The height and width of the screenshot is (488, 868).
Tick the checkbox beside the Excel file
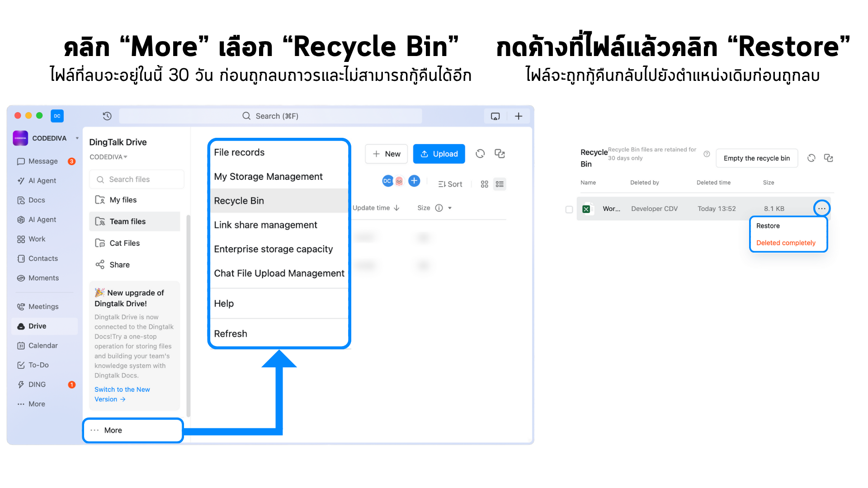coord(569,209)
